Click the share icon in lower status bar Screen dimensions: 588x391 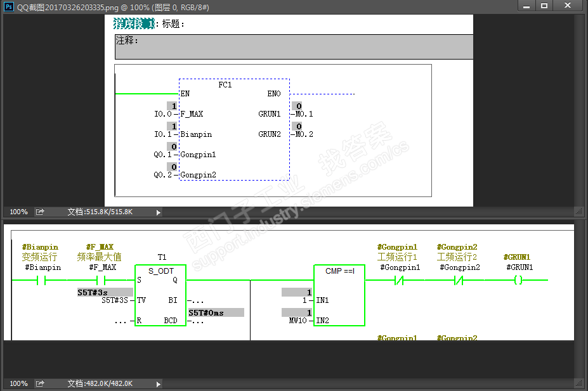click(40, 383)
